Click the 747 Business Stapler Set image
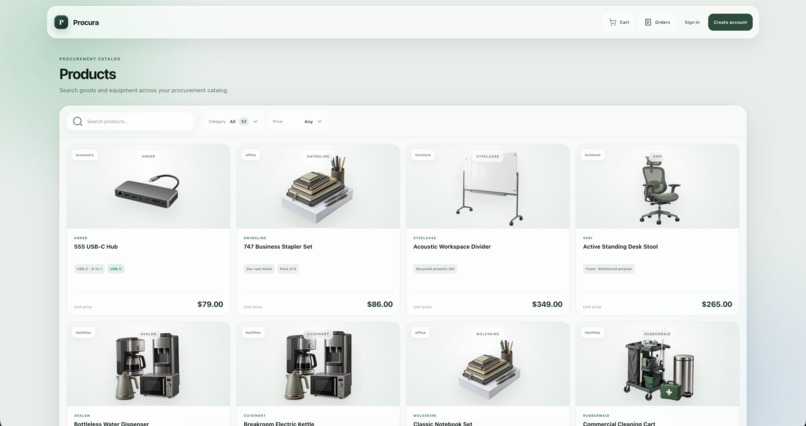Viewport: 806px width, 426px height. click(x=317, y=189)
